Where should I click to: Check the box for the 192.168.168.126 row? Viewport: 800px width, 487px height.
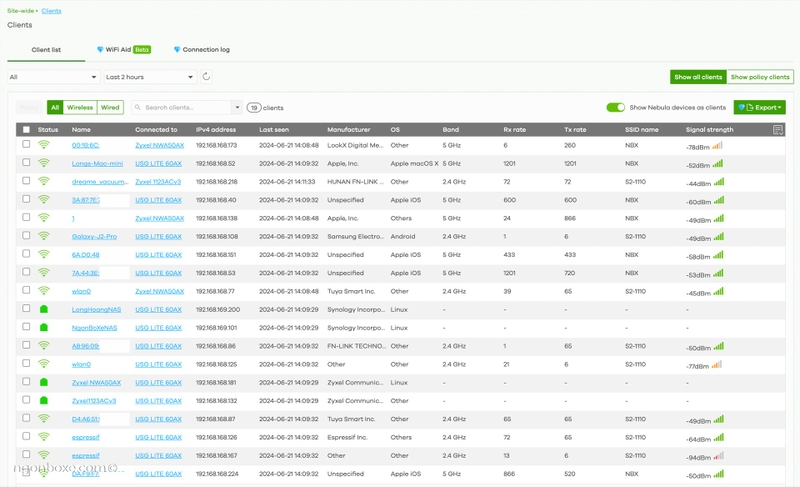point(27,437)
